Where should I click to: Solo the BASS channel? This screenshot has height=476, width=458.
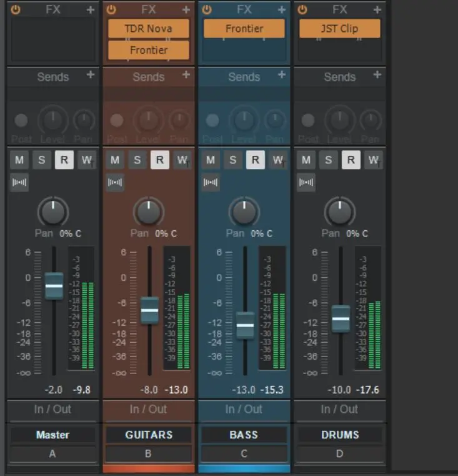click(233, 160)
